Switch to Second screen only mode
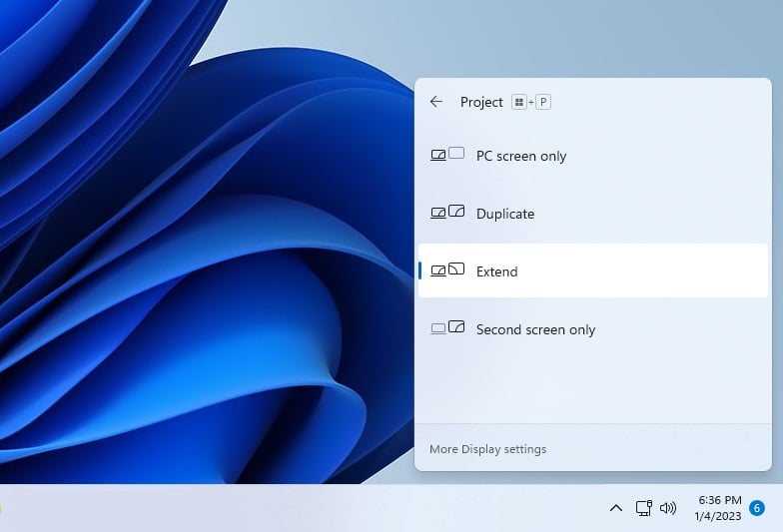The image size is (783, 532). 593,329
